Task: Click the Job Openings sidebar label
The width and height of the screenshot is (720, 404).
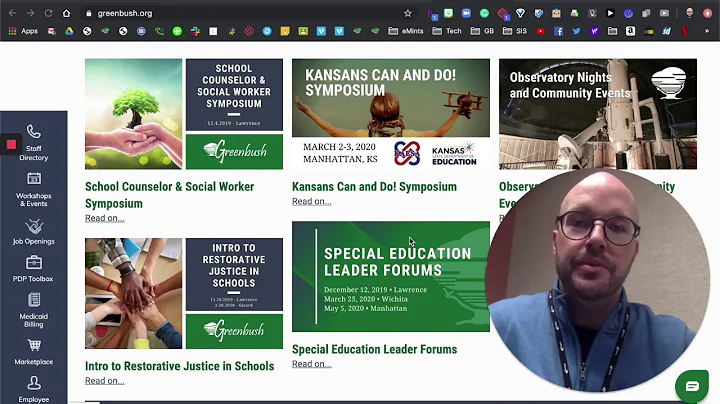Action: click(34, 241)
